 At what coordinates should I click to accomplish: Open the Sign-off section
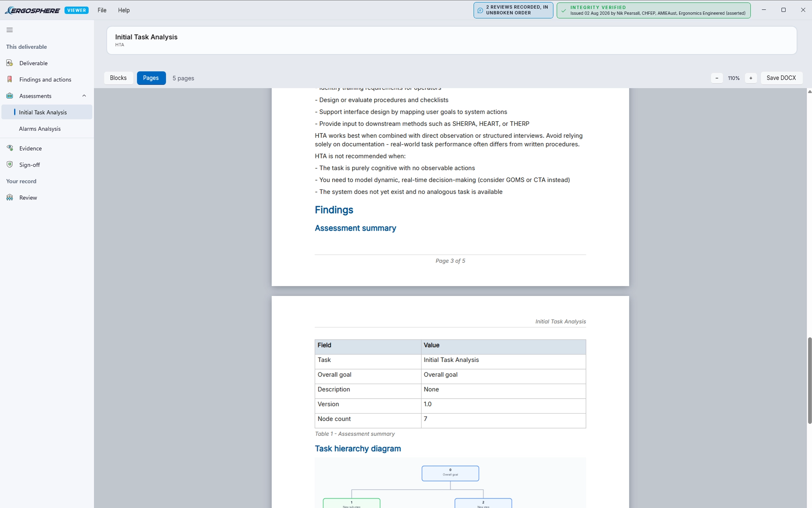[x=47, y=165]
